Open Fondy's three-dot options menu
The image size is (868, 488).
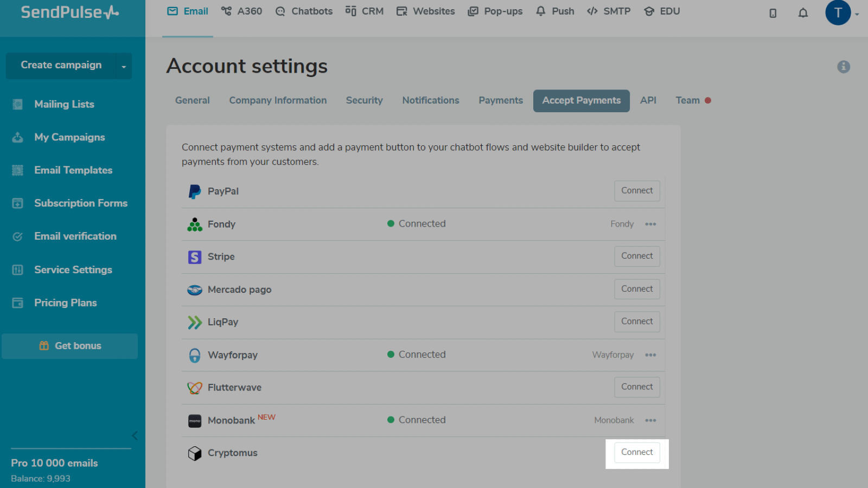pyautogui.click(x=650, y=224)
